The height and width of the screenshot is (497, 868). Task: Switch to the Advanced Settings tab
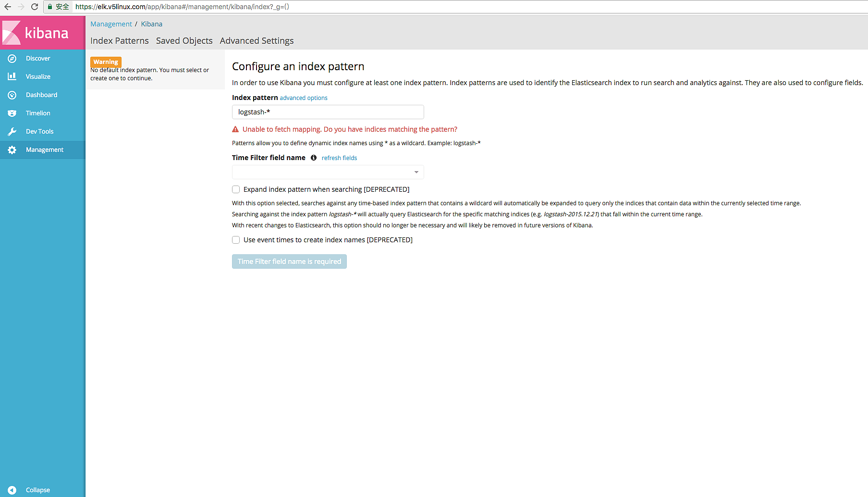(257, 41)
